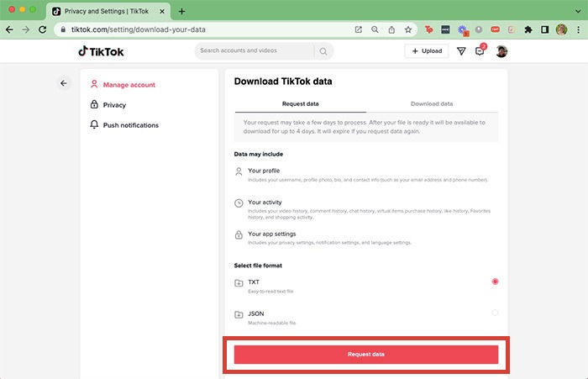Click the Upload button
Viewport: 588px width, 379px height.
pyautogui.click(x=427, y=51)
